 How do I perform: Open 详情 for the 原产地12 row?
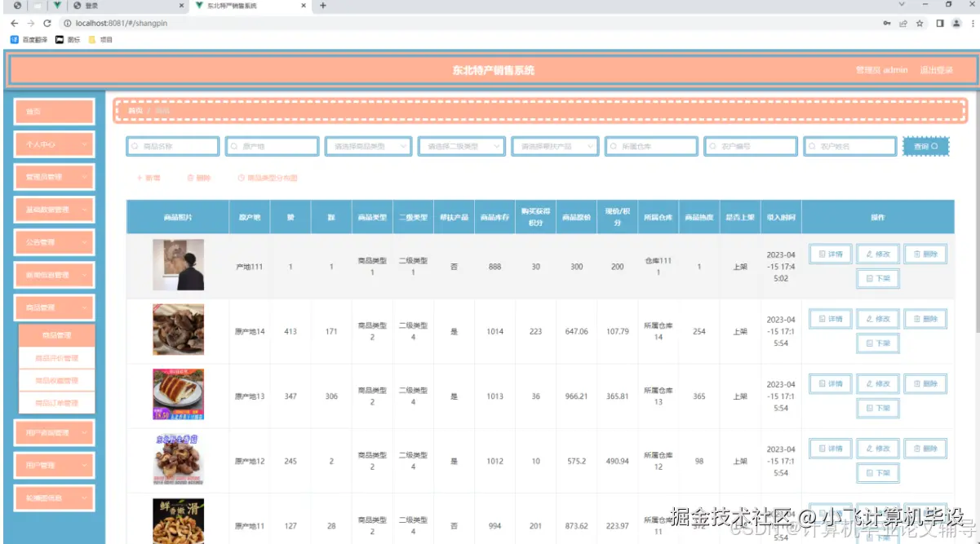831,449
